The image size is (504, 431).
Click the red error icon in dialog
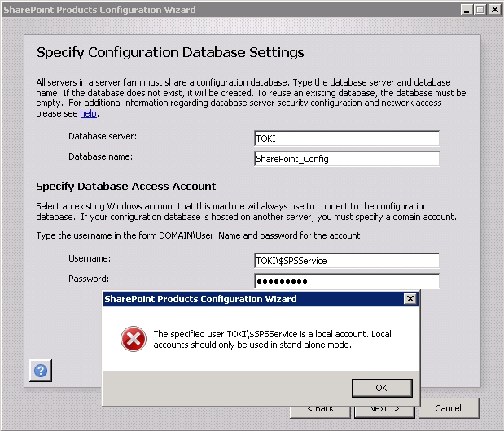132,339
